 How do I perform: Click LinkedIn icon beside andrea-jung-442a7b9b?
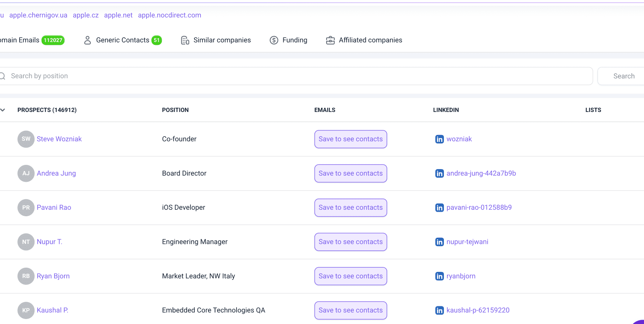439,173
